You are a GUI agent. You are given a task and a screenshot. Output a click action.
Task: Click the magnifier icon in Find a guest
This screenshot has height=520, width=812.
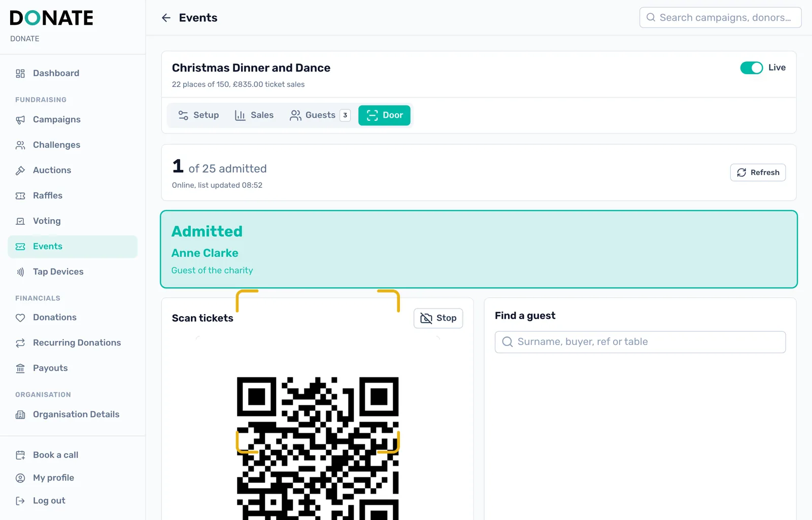click(507, 342)
